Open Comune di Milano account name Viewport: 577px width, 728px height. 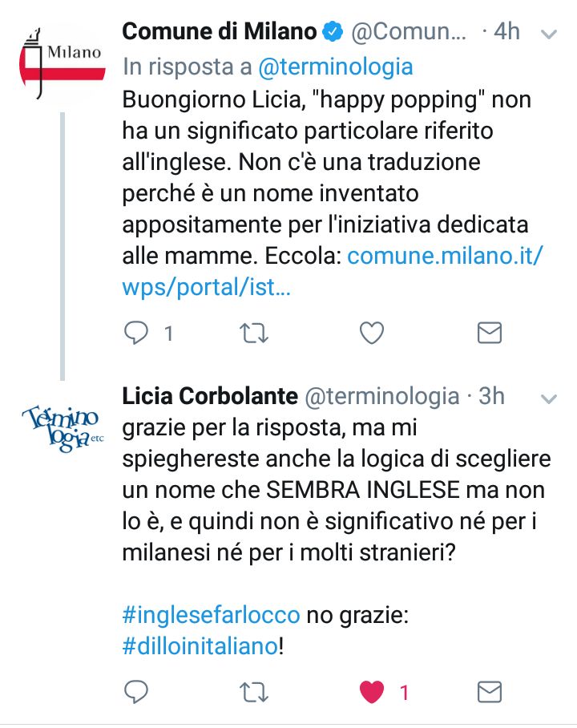pyautogui.click(x=220, y=32)
